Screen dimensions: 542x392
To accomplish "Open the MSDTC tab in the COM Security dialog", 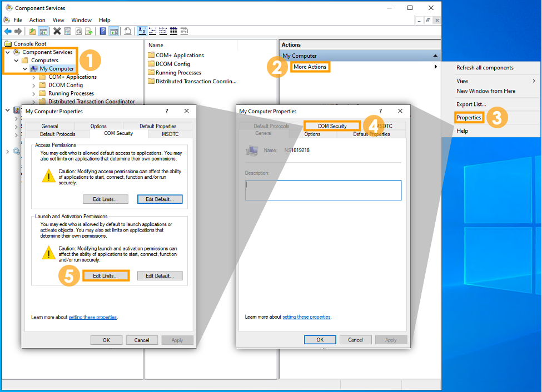I will pos(170,134).
